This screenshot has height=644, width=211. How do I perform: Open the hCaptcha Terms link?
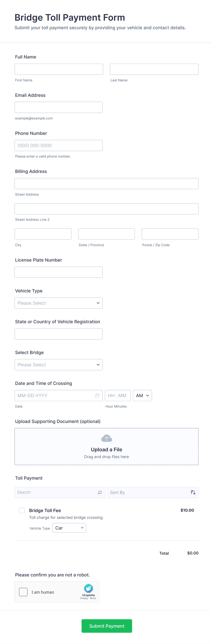93,598
